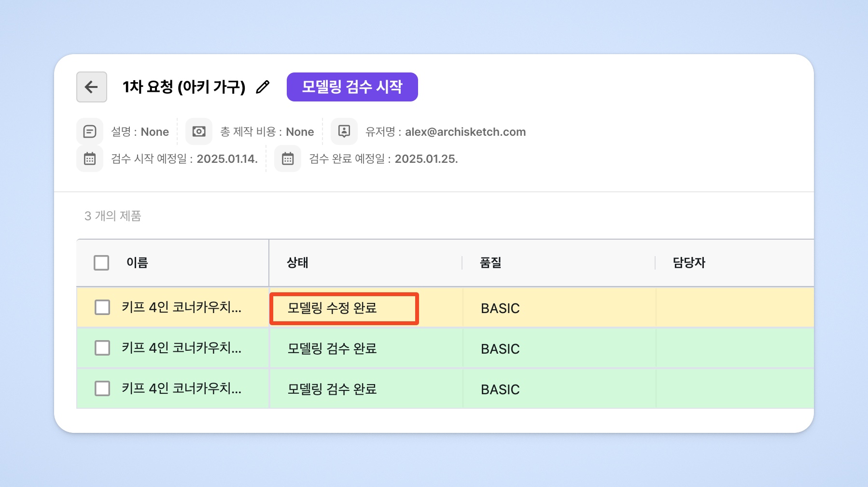The width and height of the screenshot is (868, 487).
Task: Check the second product row checkbox
Action: pyautogui.click(x=102, y=348)
